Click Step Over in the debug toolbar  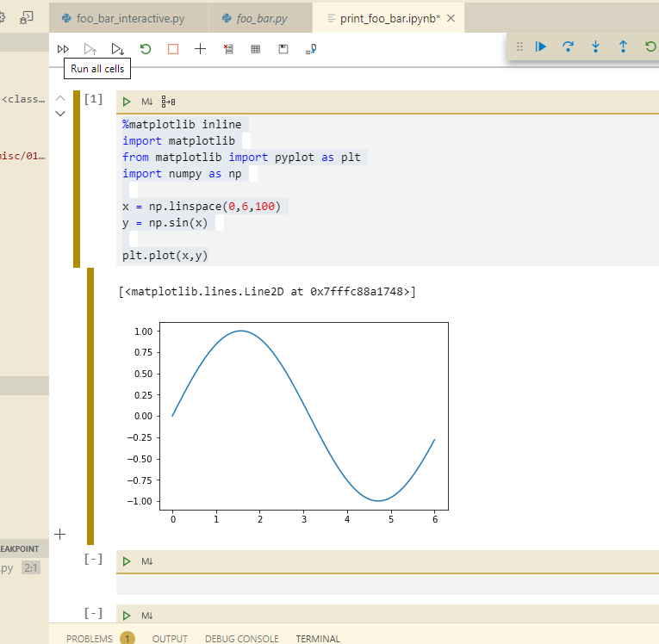pyautogui.click(x=568, y=46)
